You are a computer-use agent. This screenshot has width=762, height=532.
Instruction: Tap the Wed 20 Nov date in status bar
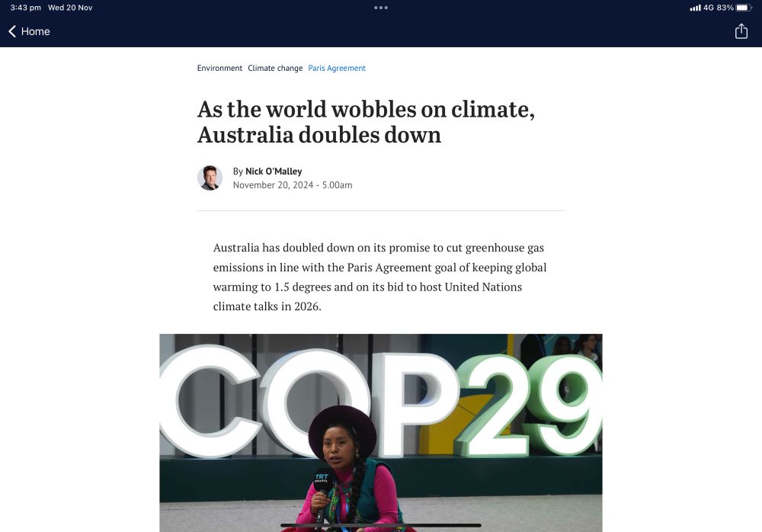pyautogui.click(x=70, y=8)
